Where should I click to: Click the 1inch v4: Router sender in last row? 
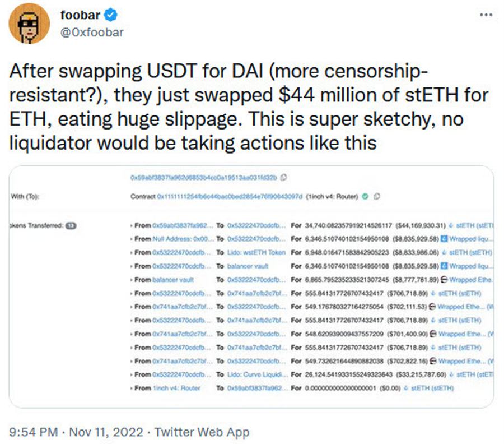(x=176, y=388)
